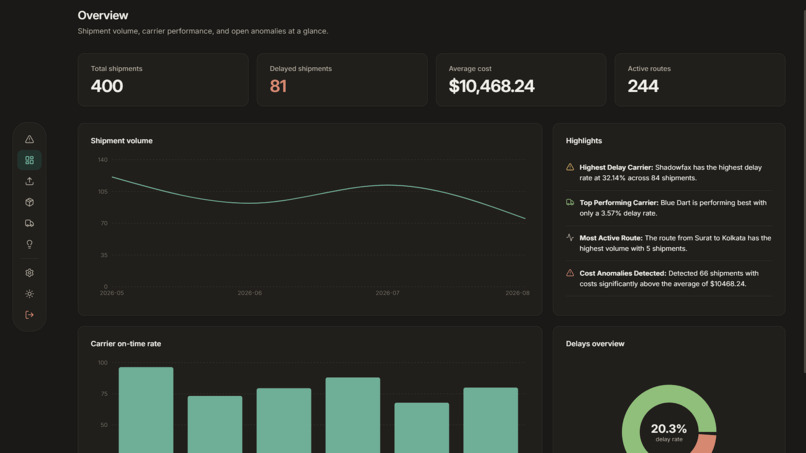Click the 2026-05 label on volume chart
This screenshot has width=806, height=453.
point(112,293)
